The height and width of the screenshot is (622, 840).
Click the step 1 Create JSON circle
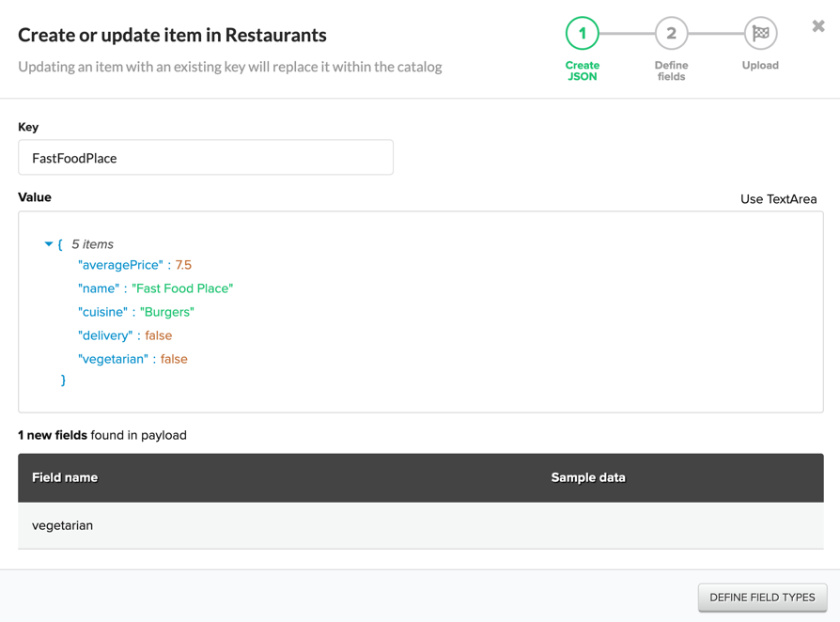point(583,34)
